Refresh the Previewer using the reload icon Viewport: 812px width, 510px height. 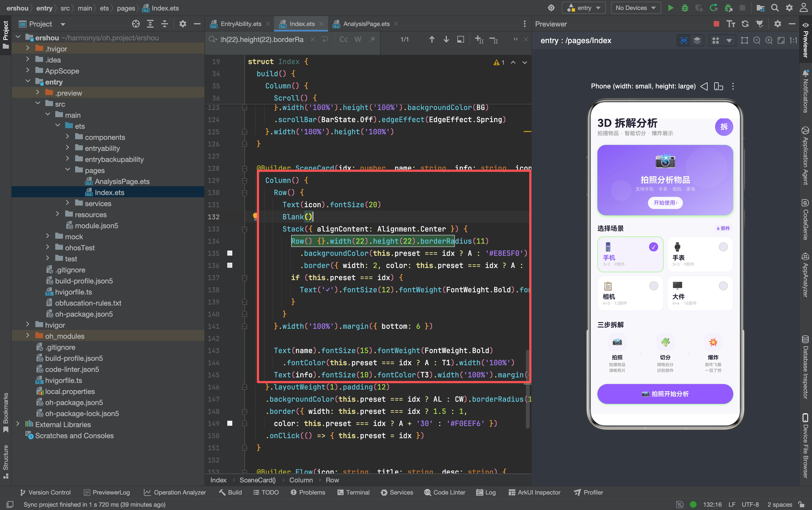click(745, 23)
